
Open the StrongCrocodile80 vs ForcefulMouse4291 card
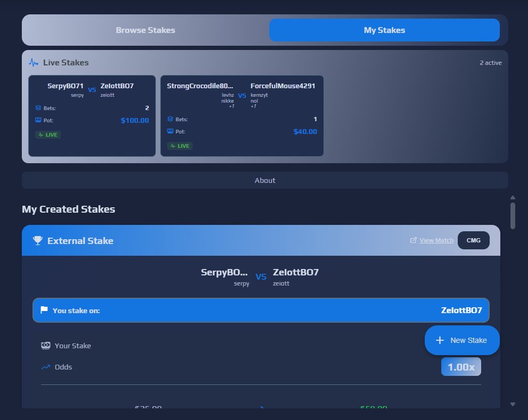pos(242,116)
